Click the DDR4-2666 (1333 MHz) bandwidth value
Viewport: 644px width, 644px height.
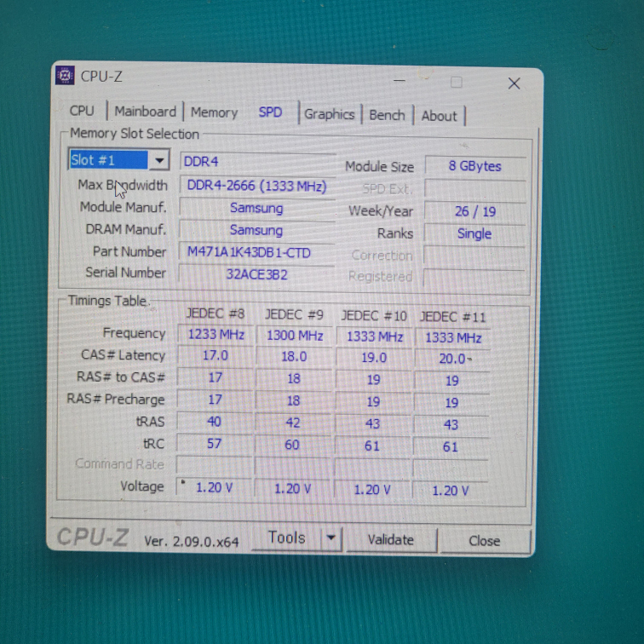tap(257, 186)
